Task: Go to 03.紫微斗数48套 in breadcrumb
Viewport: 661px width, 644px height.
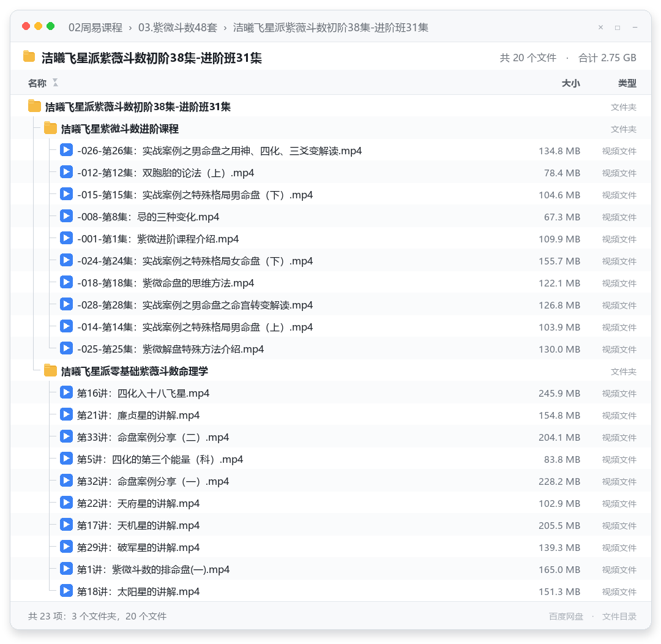Action: pos(177,28)
